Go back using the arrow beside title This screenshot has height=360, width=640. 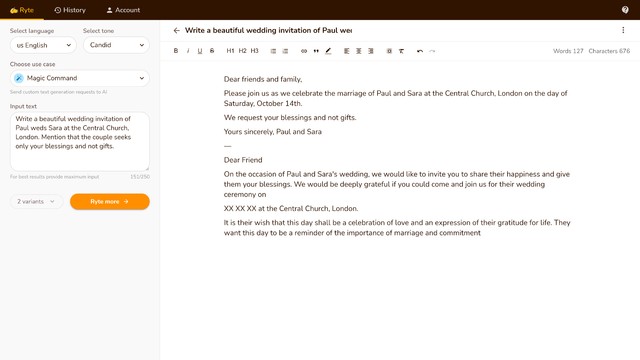point(176,30)
